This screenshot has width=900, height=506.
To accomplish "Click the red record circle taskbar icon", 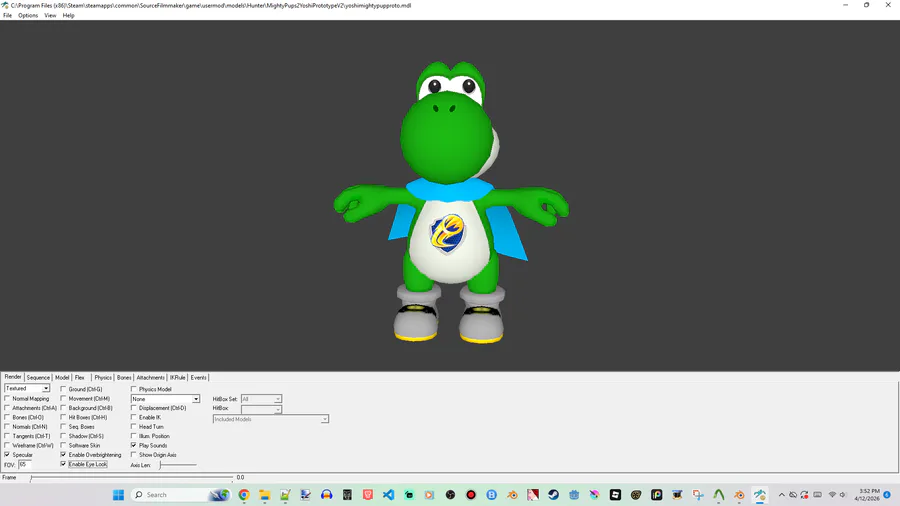I will pyautogui.click(x=471, y=495).
